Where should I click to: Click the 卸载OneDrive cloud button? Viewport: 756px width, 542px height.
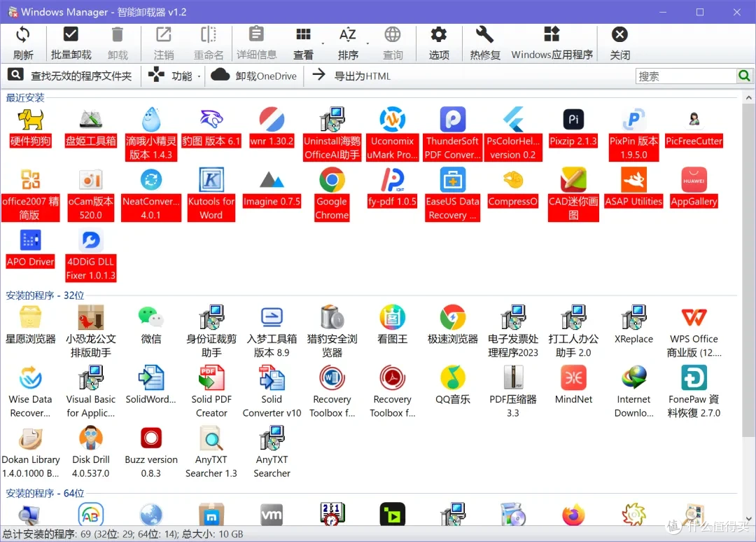click(x=253, y=76)
